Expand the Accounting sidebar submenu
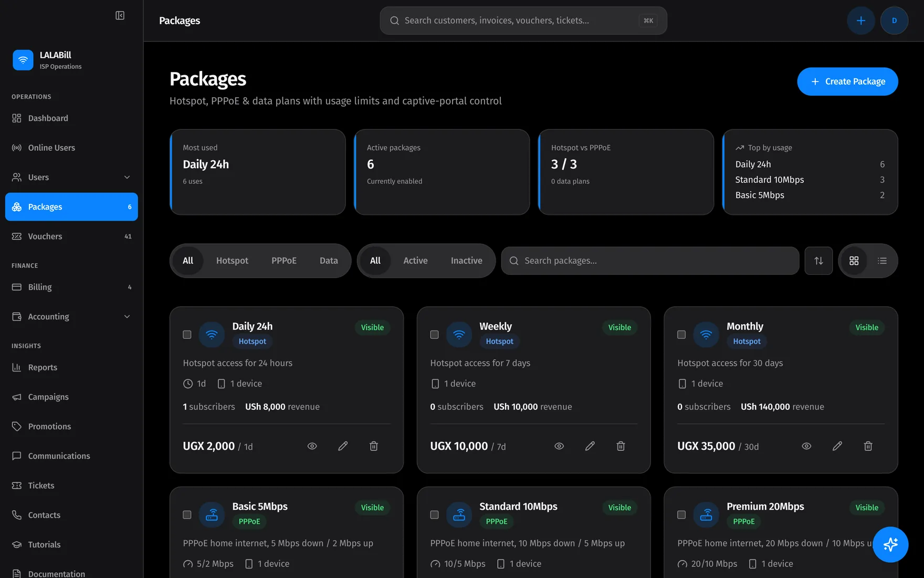 [71, 316]
